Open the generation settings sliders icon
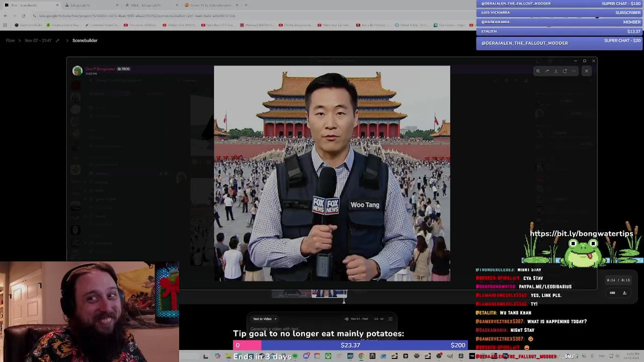This screenshot has height=362, width=644. 390,319
